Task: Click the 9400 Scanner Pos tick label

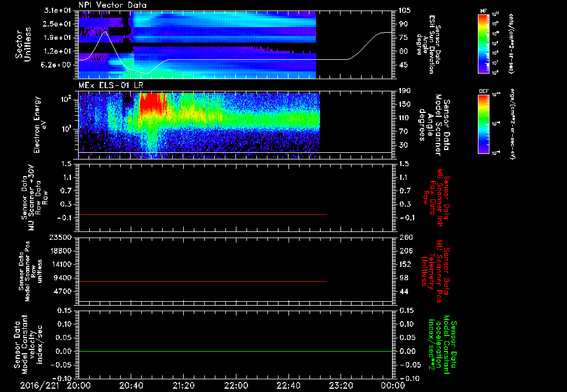Action: point(63,278)
